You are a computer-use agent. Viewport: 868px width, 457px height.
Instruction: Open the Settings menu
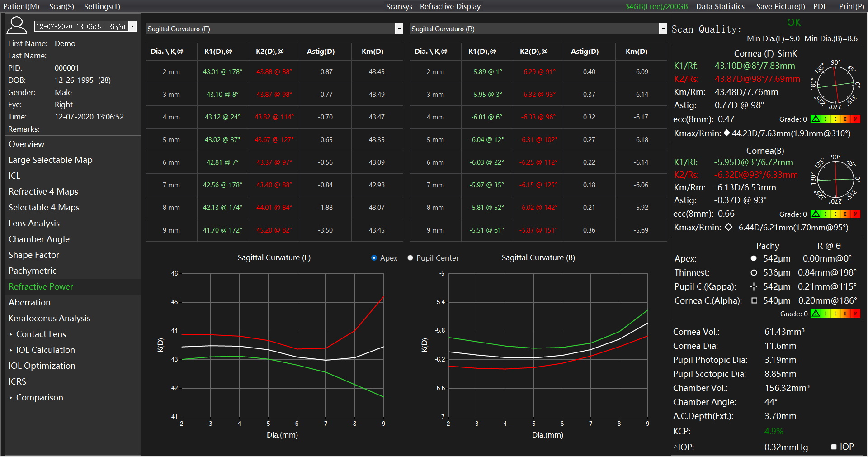coord(102,6)
